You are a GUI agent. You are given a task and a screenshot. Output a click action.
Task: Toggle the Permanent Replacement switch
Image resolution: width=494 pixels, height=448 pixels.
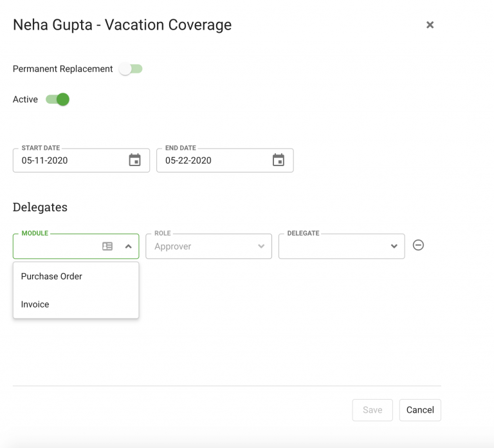pos(131,69)
